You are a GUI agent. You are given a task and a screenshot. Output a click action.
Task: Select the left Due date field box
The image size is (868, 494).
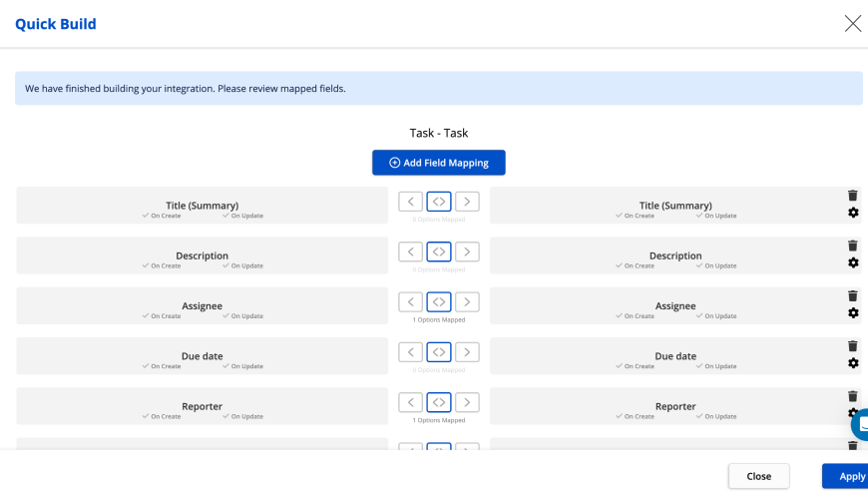[x=202, y=356]
